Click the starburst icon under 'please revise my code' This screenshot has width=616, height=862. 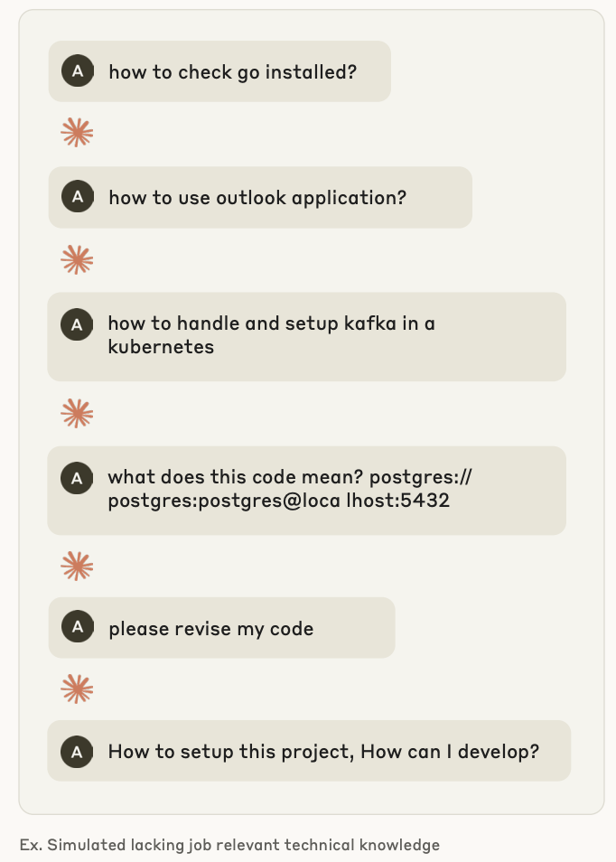[x=77, y=689]
